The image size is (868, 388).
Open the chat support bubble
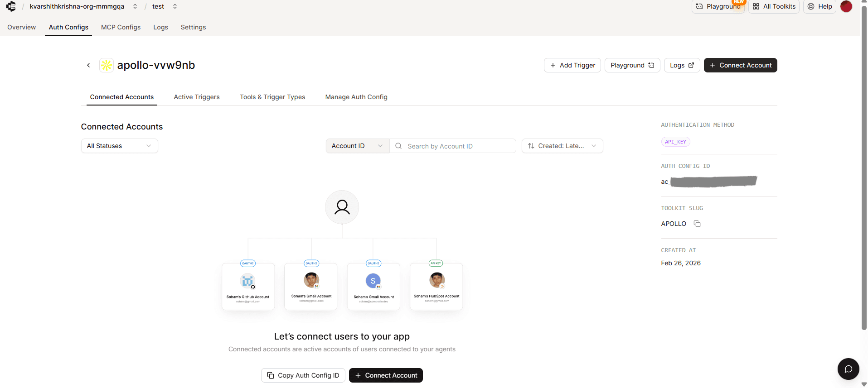pos(849,369)
